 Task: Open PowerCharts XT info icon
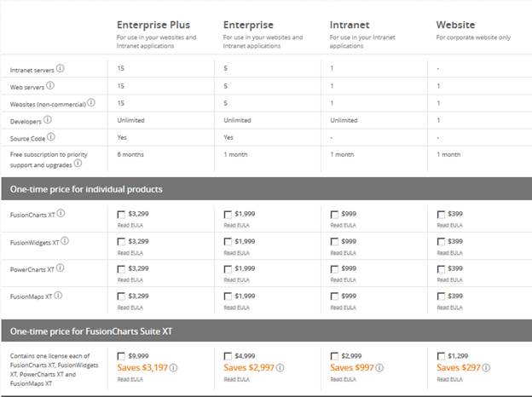coord(61,268)
